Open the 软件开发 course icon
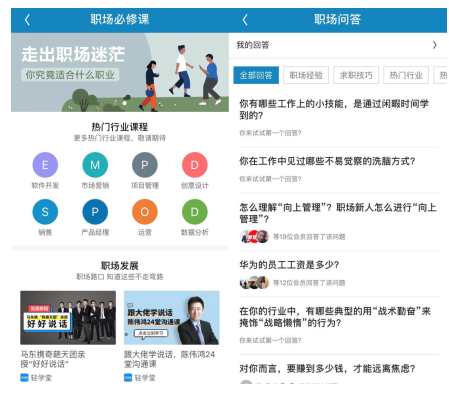This screenshot has width=449, height=399. point(45,165)
